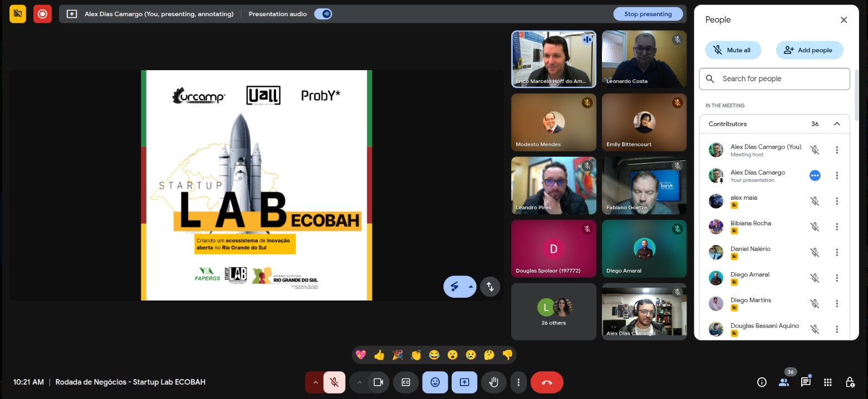Open more options for alex maia

point(837,201)
